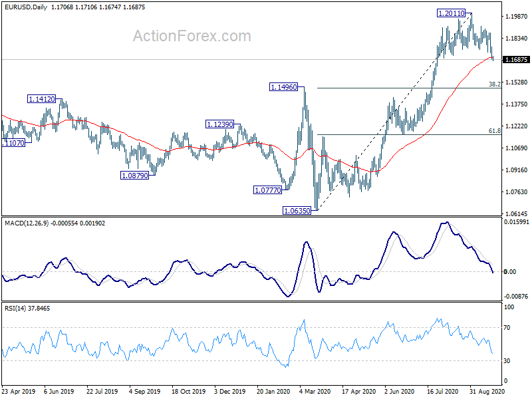Click the 1.08790 price label
This screenshot has width=532, height=399.
(135, 176)
